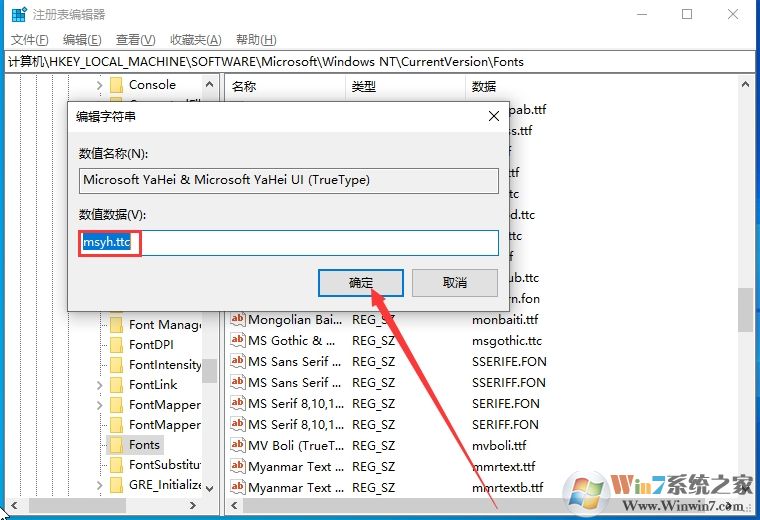Select the FontDPI folder icon

click(116, 345)
